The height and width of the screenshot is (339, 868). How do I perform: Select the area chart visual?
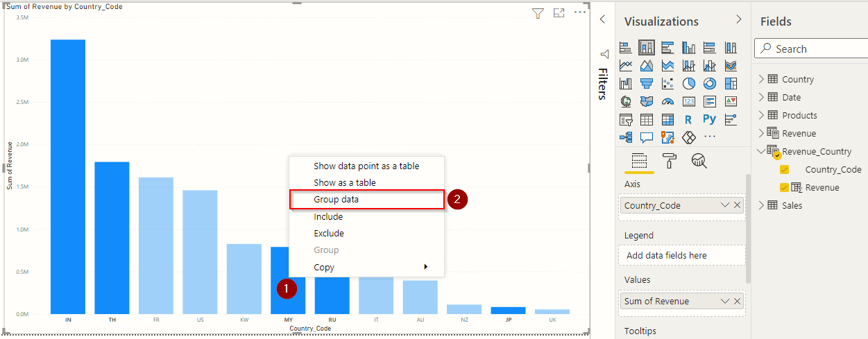point(647,66)
